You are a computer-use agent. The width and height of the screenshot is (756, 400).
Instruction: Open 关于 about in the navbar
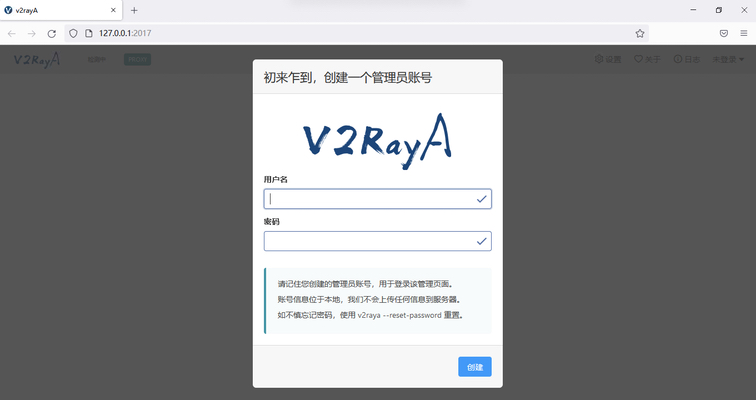click(x=647, y=59)
